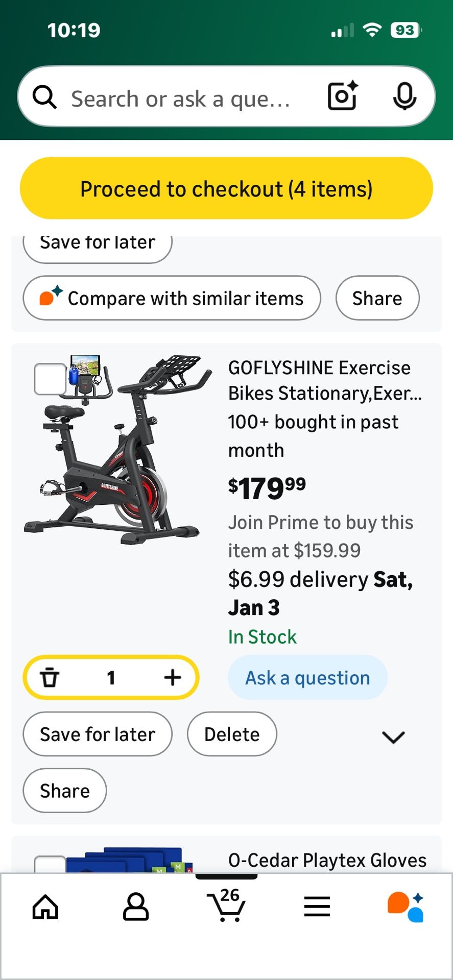Tap Save for later under exercise bike
Viewport: 453px width, 980px height.
click(98, 734)
